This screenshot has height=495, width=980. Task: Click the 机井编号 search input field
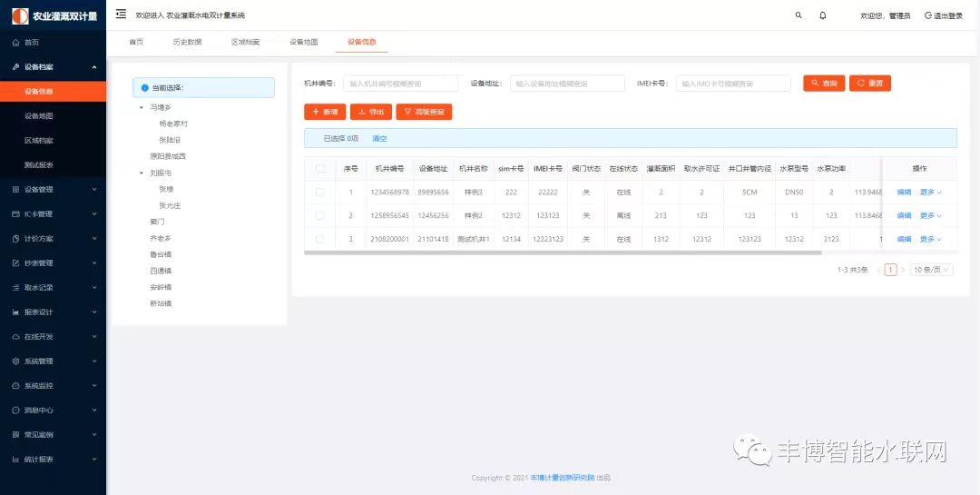[400, 84]
